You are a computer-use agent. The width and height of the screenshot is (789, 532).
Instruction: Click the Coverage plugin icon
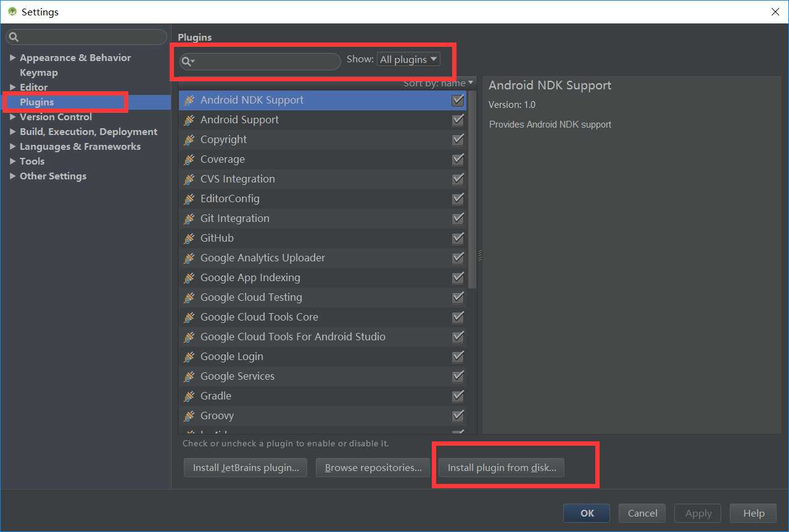189,160
